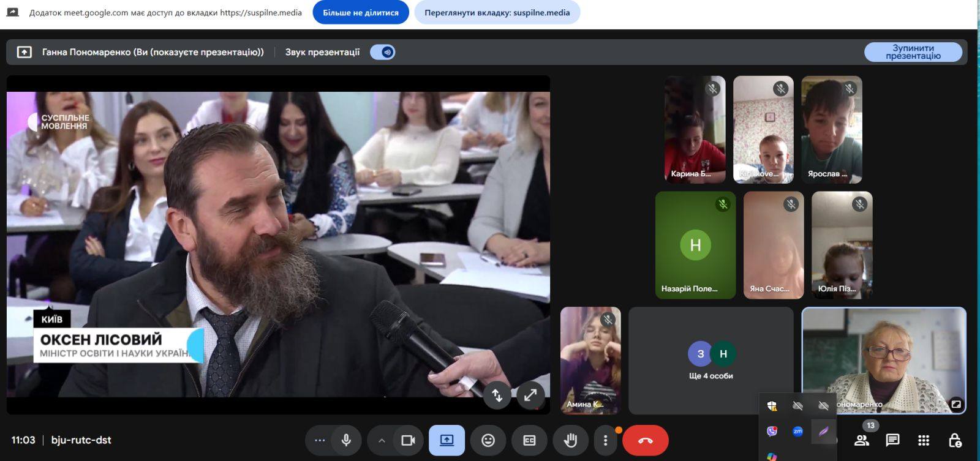Expand video settings chevron next to camera

click(x=382, y=440)
